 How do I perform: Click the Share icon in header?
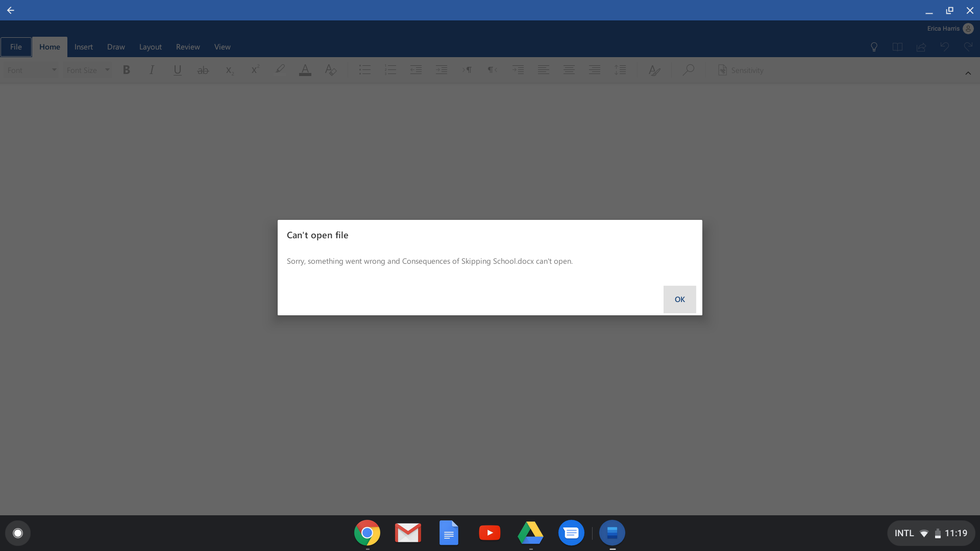pyautogui.click(x=921, y=47)
